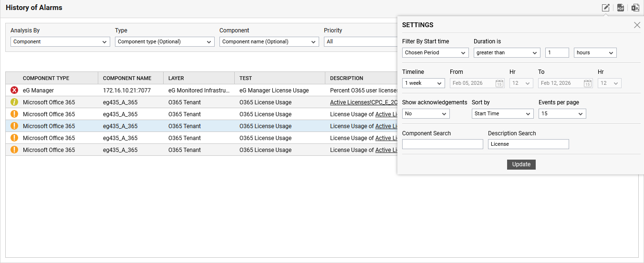644x263 pixels.
Task: Click the critical alarm icon for eG Manager
Action: (14, 90)
